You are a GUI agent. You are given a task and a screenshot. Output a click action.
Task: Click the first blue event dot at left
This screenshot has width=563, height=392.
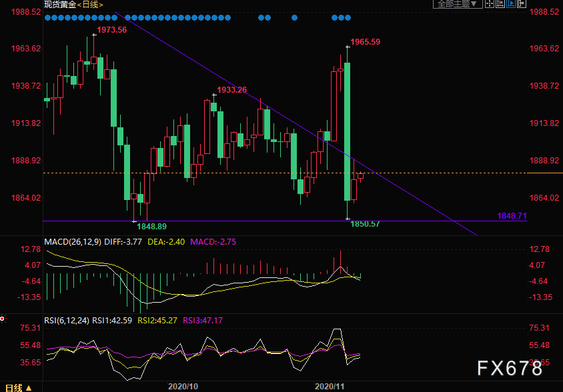pos(47,18)
